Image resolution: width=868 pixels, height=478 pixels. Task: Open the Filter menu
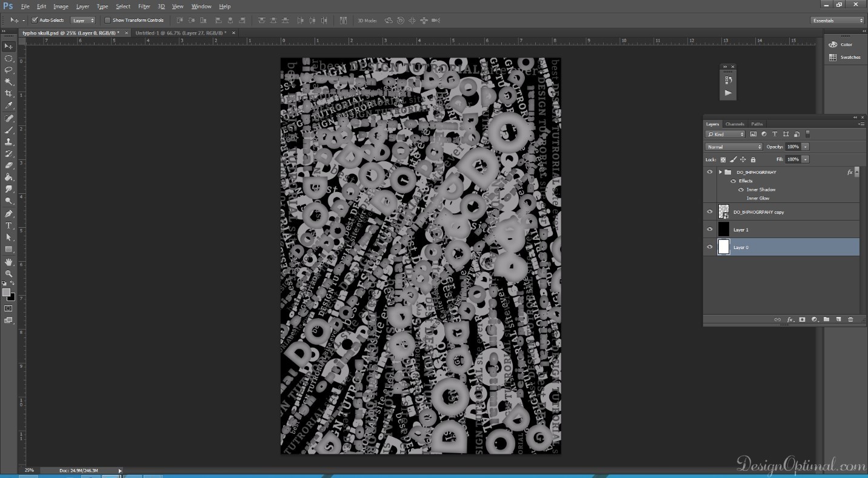click(x=144, y=6)
